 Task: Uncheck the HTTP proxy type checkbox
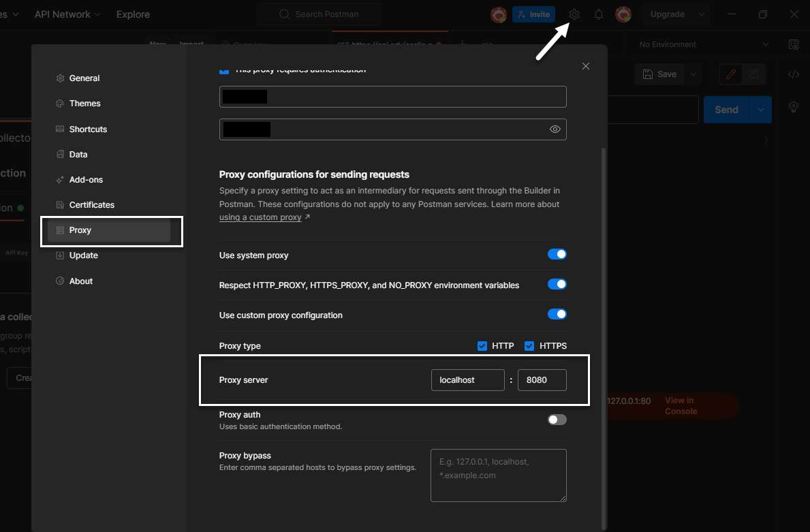[482, 346]
